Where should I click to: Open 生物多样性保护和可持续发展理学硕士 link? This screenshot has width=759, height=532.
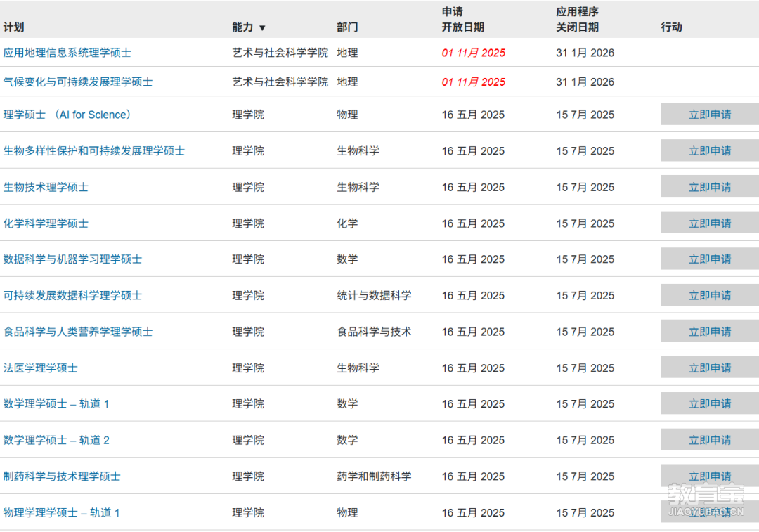[x=94, y=151]
